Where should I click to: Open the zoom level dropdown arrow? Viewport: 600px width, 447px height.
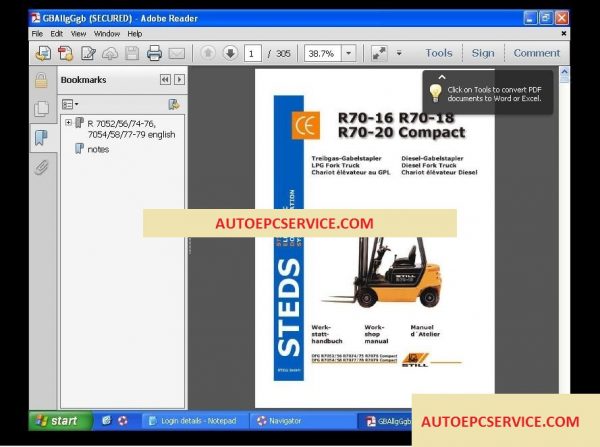pyautogui.click(x=349, y=53)
